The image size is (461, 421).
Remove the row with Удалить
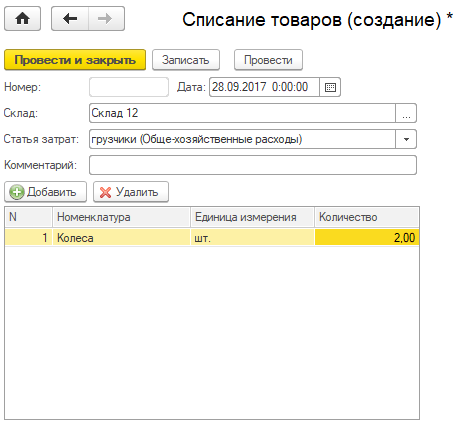coord(131,192)
